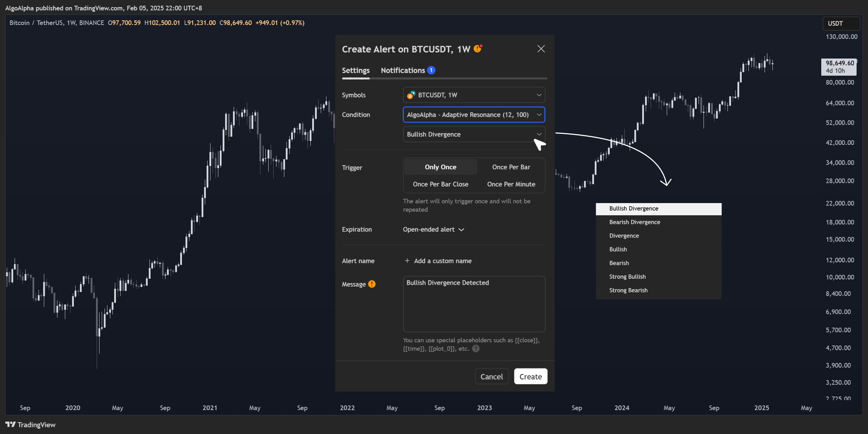Select the Once Per Minute trigger option
This screenshot has width=868, height=434.
click(x=511, y=184)
